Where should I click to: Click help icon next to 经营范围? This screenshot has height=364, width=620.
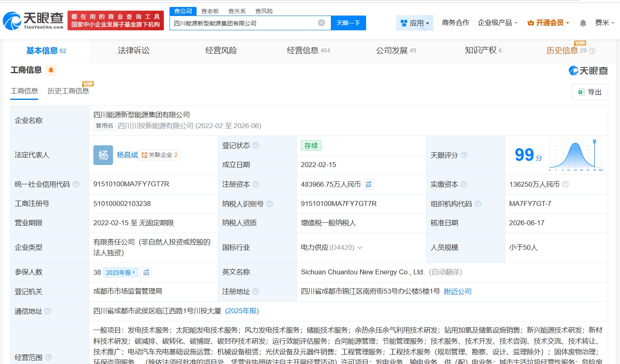48,357
